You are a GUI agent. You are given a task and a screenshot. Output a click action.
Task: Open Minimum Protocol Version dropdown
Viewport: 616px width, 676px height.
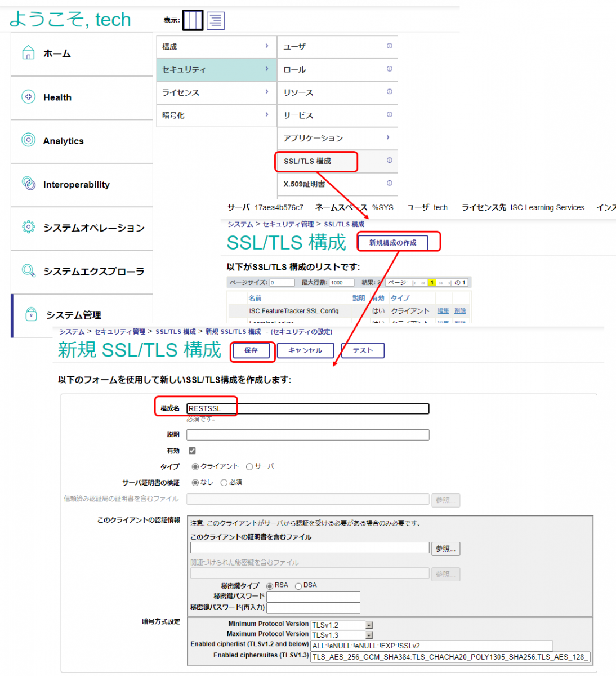tap(369, 625)
